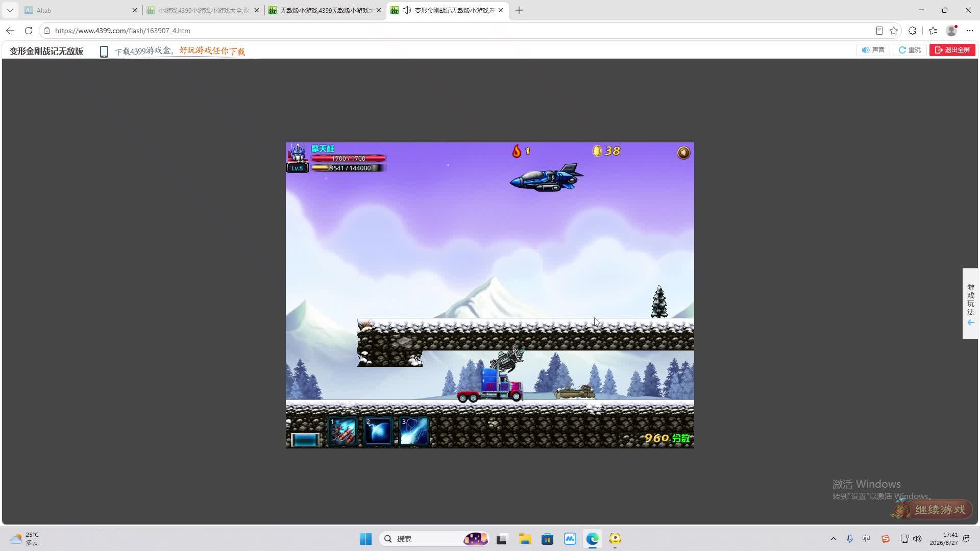Toggle the in-game sound button
This screenshot has height=551, width=980.
(x=683, y=153)
